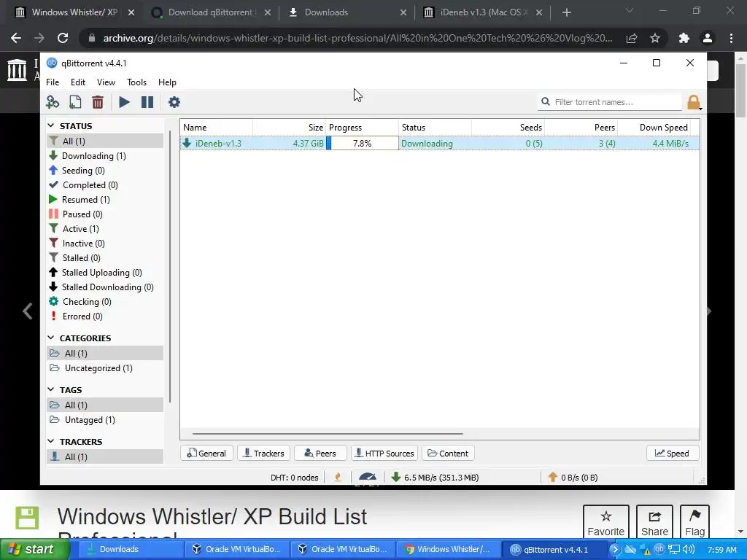Select the iDeneb-v1.3 torrent row

click(x=439, y=144)
